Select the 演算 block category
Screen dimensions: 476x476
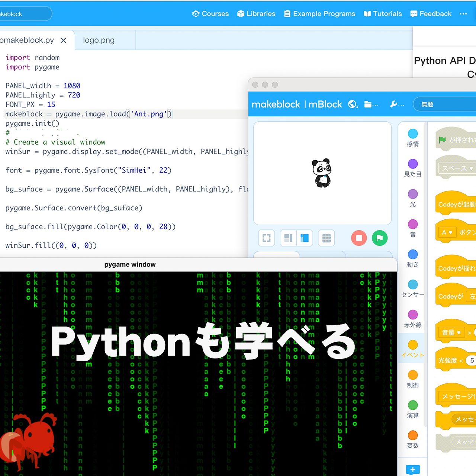413,409
